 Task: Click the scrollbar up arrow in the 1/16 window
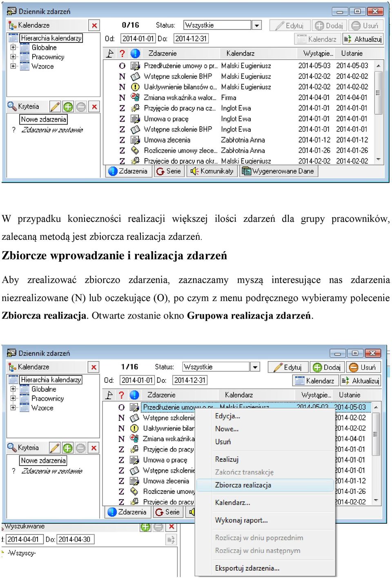[376, 408]
